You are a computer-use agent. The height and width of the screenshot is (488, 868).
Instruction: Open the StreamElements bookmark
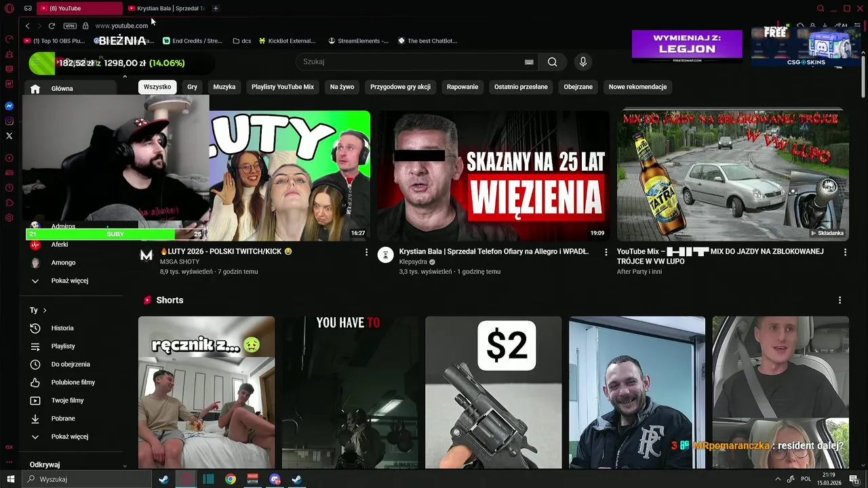pyautogui.click(x=359, y=41)
